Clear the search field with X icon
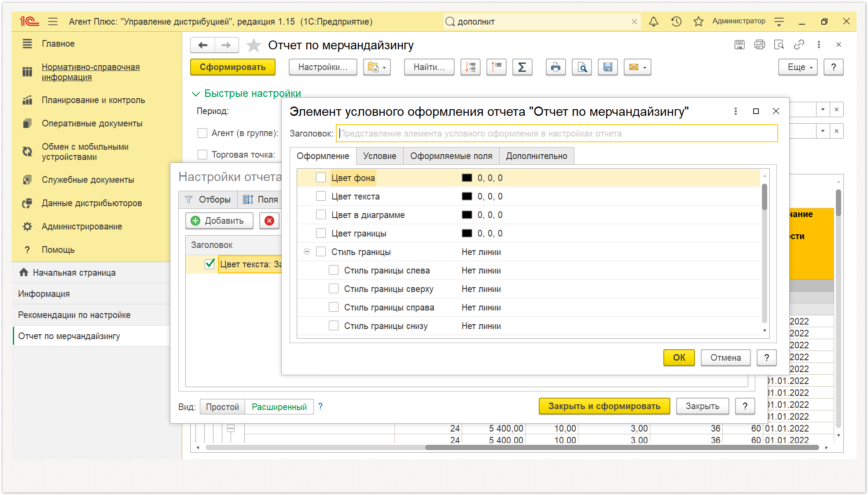Image resolution: width=868 pixels, height=495 pixels. click(x=634, y=22)
